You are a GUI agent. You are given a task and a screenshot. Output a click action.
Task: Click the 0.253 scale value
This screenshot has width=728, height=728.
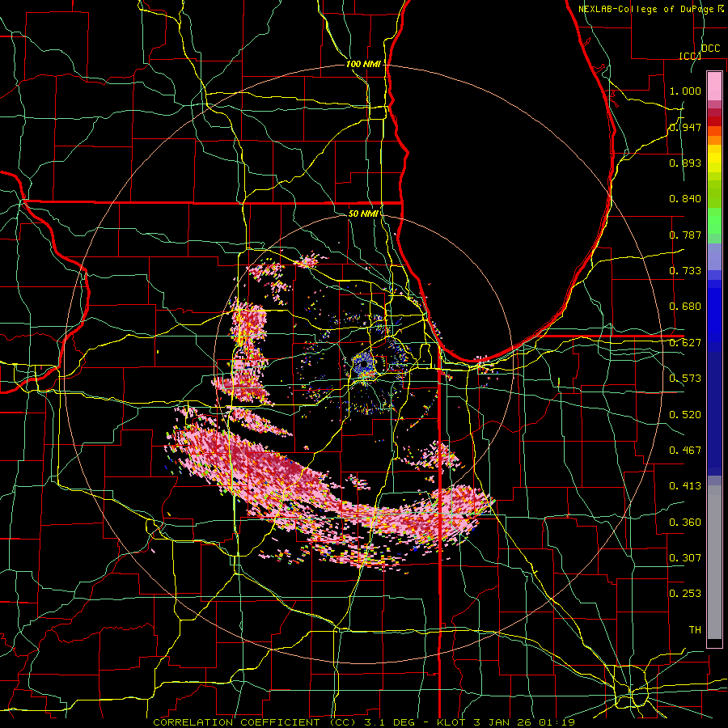pyautogui.click(x=685, y=594)
